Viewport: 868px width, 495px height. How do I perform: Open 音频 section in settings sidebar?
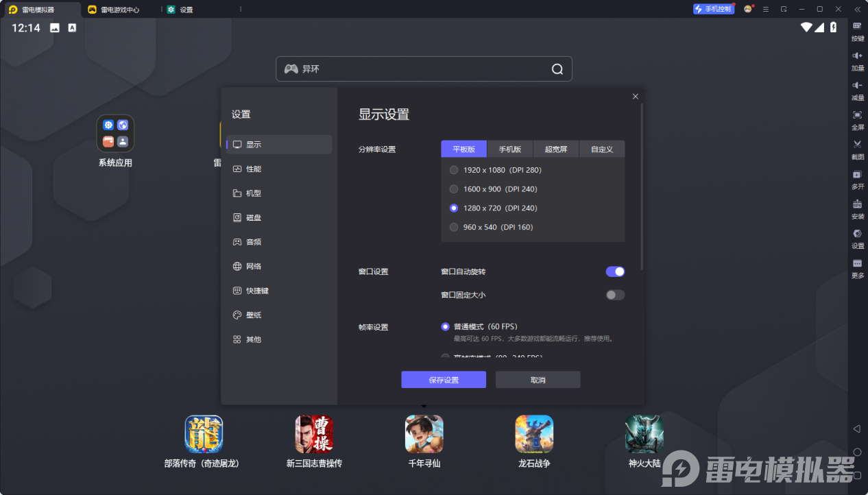(279, 242)
